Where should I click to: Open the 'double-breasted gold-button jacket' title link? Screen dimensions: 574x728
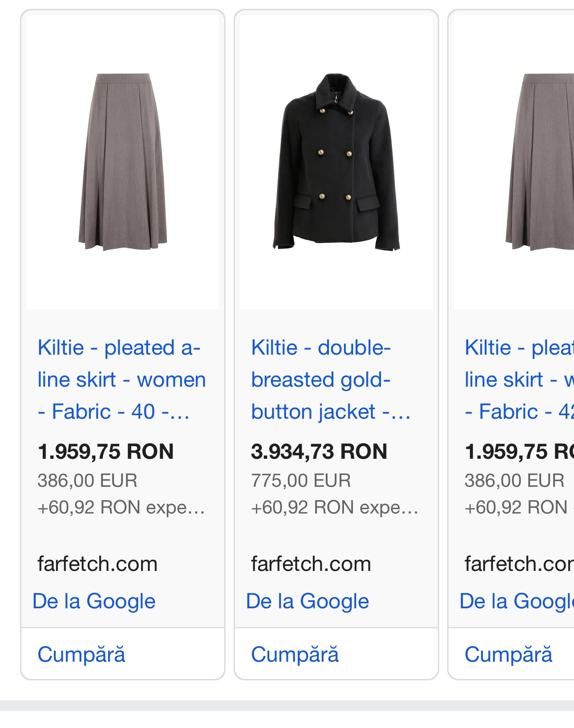coord(330,380)
